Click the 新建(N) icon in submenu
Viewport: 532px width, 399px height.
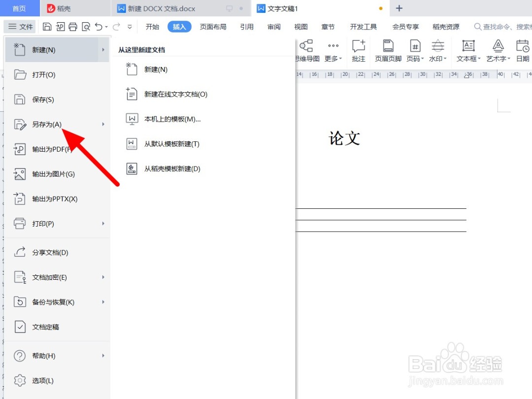pos(132,69)
